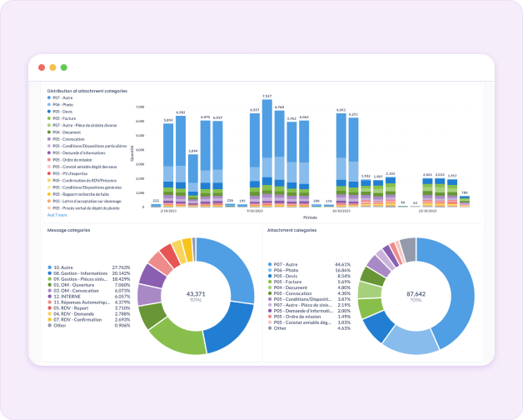
Task: Click 'P05 - Rapport recherche de fuite' legend entry
Action: click(x=78, y=194)
